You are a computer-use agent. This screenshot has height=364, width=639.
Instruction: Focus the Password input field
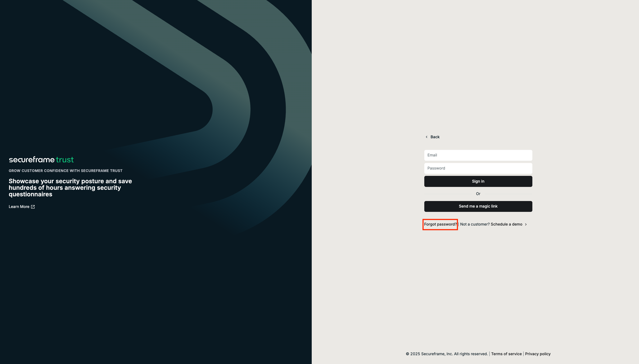pyautogui.click(x=478, y=168)
